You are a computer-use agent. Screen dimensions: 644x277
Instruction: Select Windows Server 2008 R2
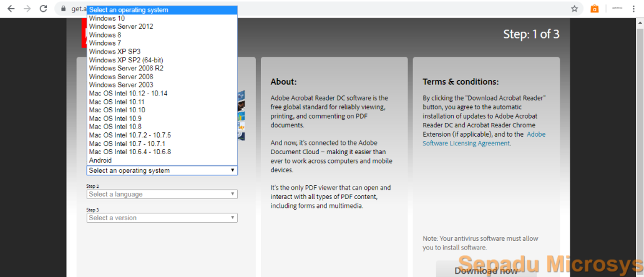tap(162, 68)
